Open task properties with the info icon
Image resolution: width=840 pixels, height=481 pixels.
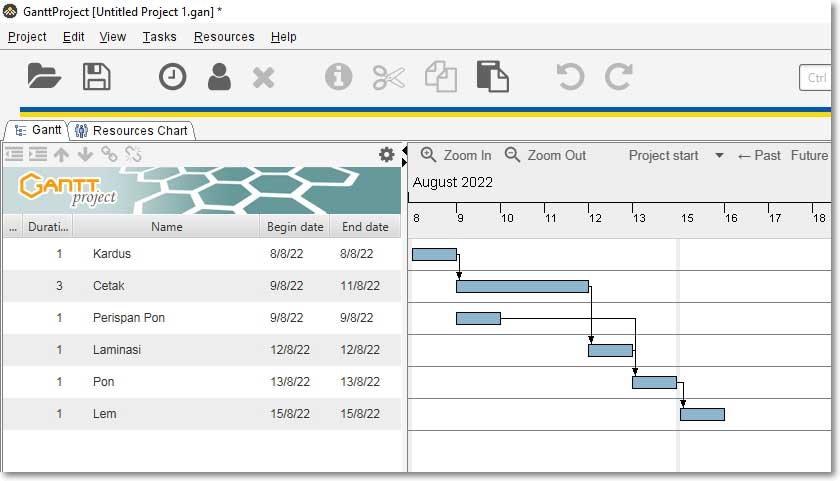pos(339,77)
